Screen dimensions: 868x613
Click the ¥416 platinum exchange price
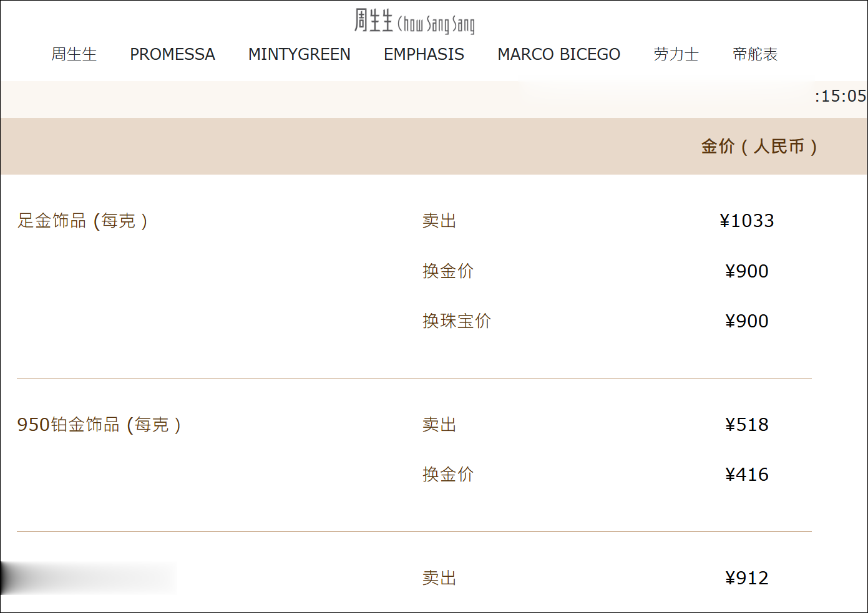pyautogui.click(x=746, y=475)
